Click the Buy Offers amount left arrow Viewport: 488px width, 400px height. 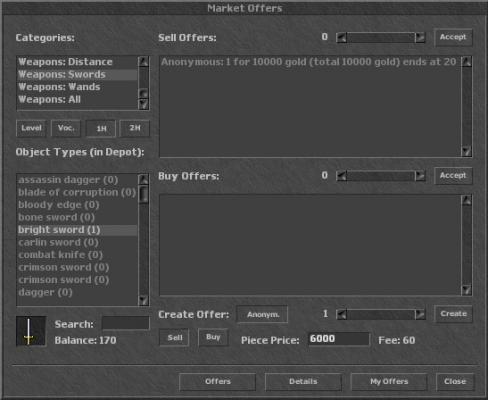(341, 176)
